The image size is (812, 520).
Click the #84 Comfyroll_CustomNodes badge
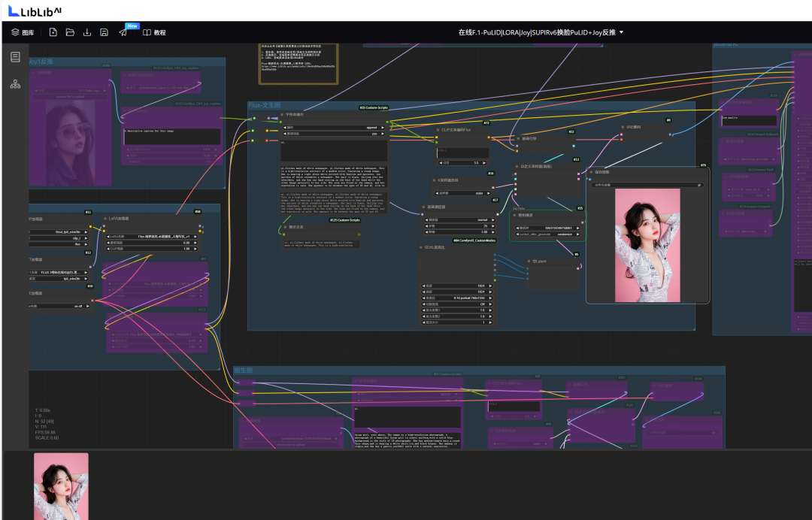(x=474, y=240)
